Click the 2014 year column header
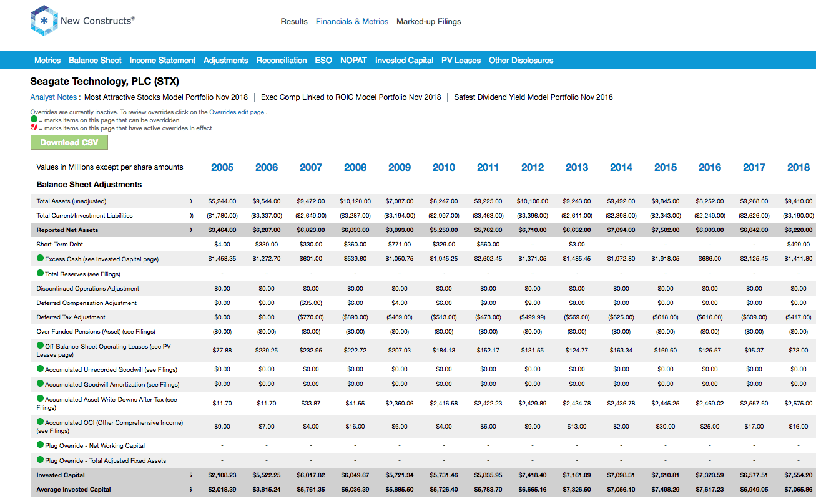 (621, 167)
